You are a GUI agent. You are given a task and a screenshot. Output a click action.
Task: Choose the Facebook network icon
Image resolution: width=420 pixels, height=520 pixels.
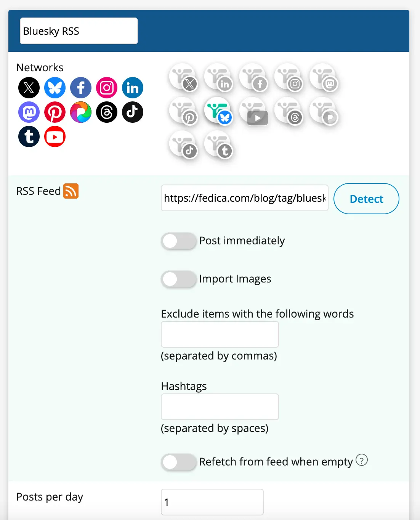81,88
